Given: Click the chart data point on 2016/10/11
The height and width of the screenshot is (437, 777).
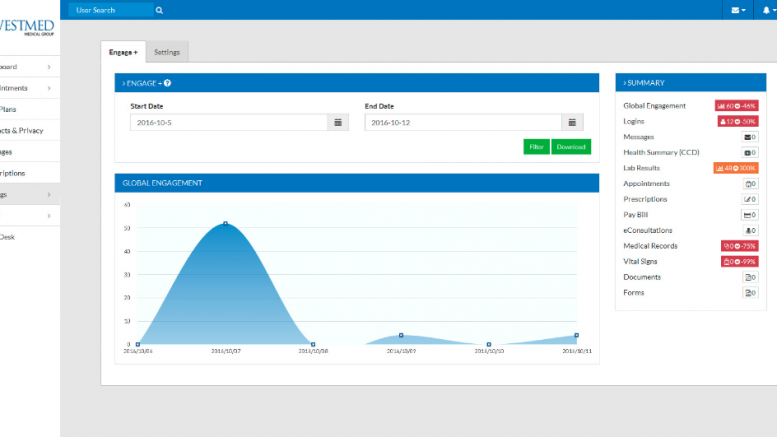Looking at the screenshot, I should [576, 335].
